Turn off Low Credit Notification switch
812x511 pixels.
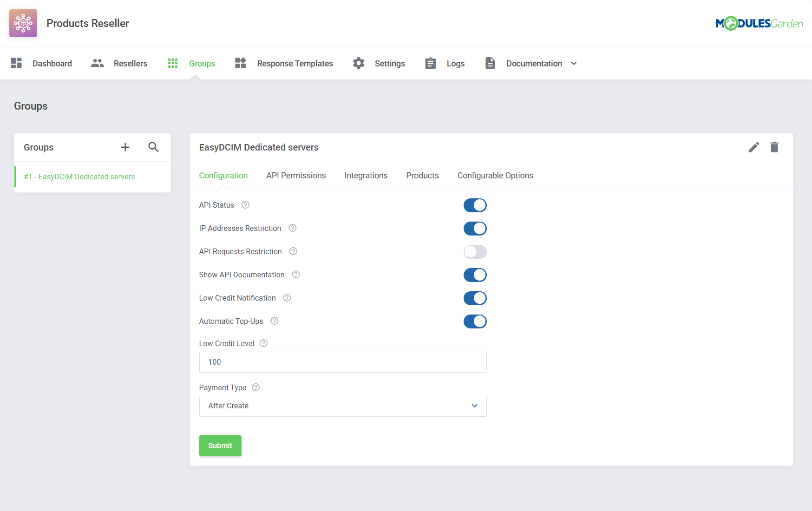coord(475,298)
